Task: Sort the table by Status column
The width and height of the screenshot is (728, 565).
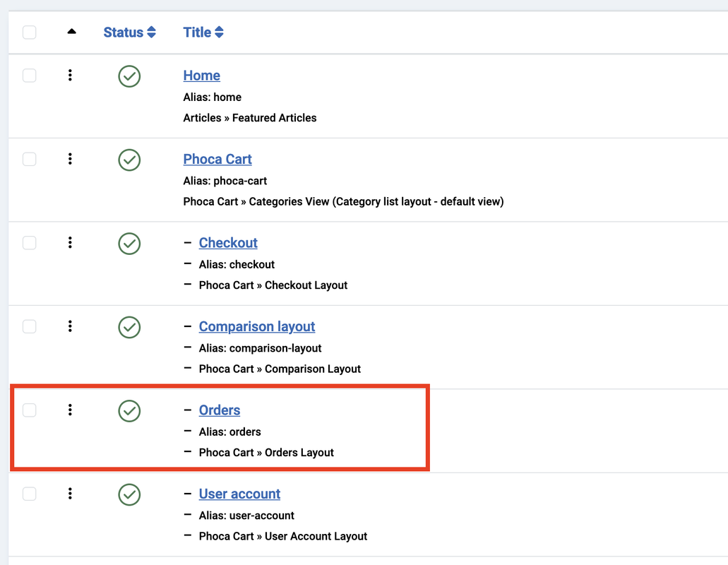Action: [x=129, y=32]
